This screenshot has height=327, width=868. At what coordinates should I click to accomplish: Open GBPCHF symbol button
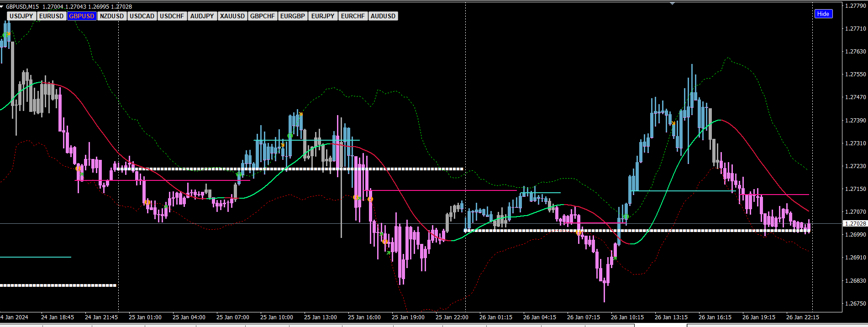(x=263, y=16)
